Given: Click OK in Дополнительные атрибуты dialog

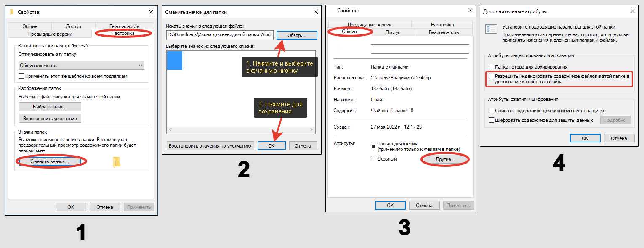Looking at the screenshot, I should [x=585, y=138].
